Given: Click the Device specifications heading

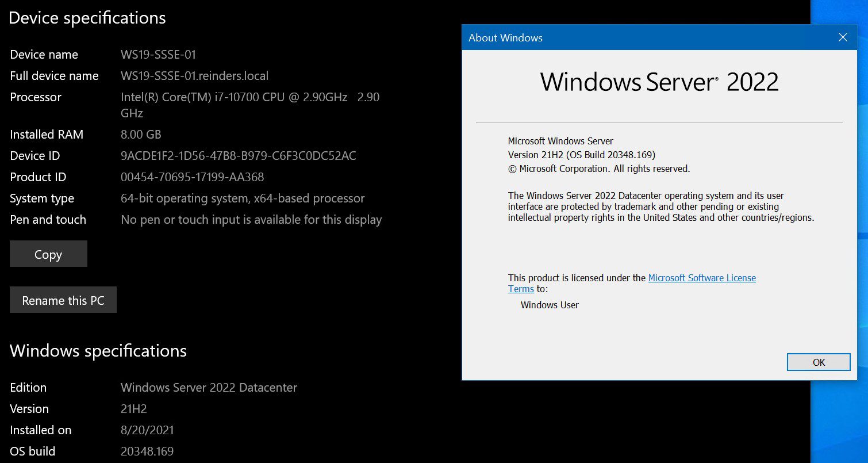Looking at the screenshot, I should [x=87, y=18].
